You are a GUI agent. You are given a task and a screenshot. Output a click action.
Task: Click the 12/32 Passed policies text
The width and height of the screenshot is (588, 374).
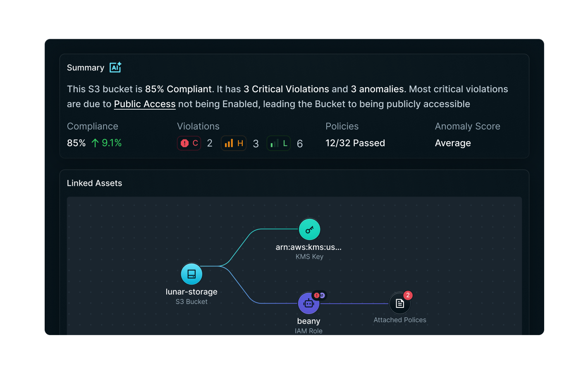point(355,143)
